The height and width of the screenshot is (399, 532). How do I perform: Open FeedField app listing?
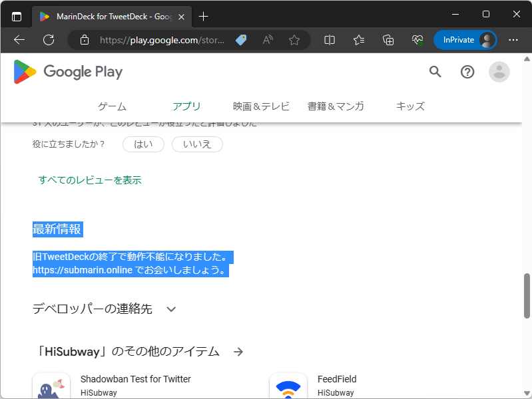click(x=337, y=379)
